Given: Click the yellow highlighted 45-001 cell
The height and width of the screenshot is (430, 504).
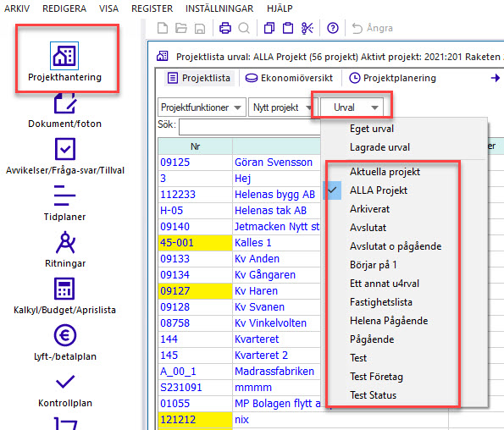Looking at the screenshot, I should (x=195, y=243).
